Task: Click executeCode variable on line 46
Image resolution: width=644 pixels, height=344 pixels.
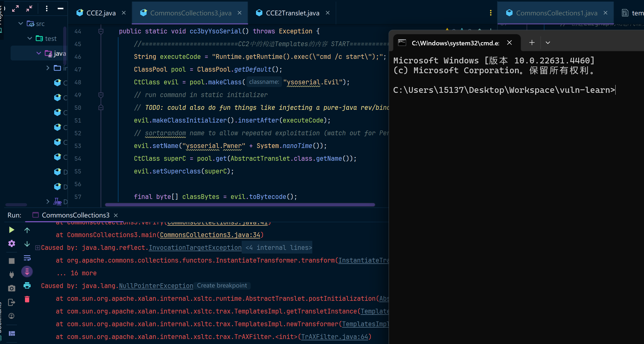Action: pos(180,57)
